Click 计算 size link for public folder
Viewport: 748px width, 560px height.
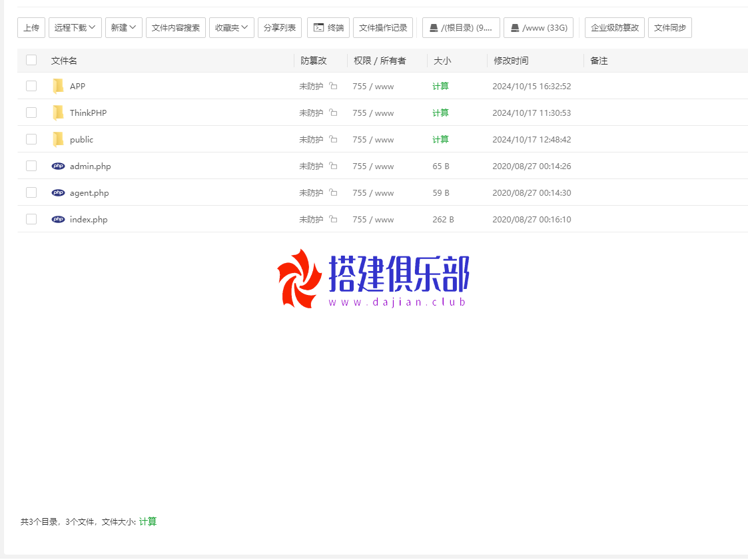point(440,139)
